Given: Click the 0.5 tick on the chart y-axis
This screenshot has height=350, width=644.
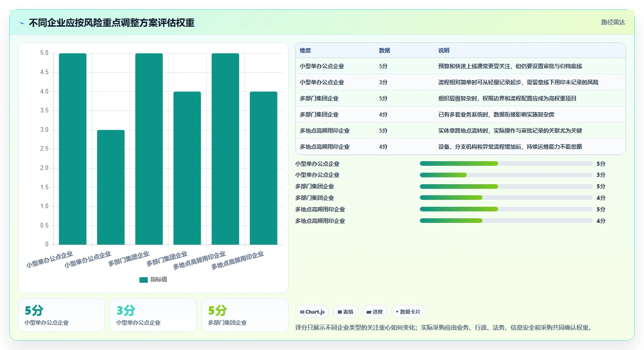Looking at the screenshot, I should 44,225.
